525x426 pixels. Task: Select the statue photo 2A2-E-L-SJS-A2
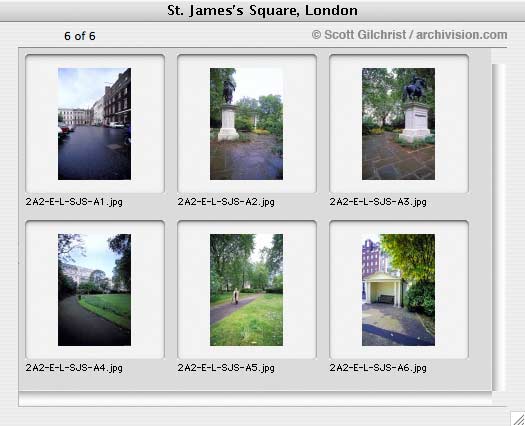[246, 124]
